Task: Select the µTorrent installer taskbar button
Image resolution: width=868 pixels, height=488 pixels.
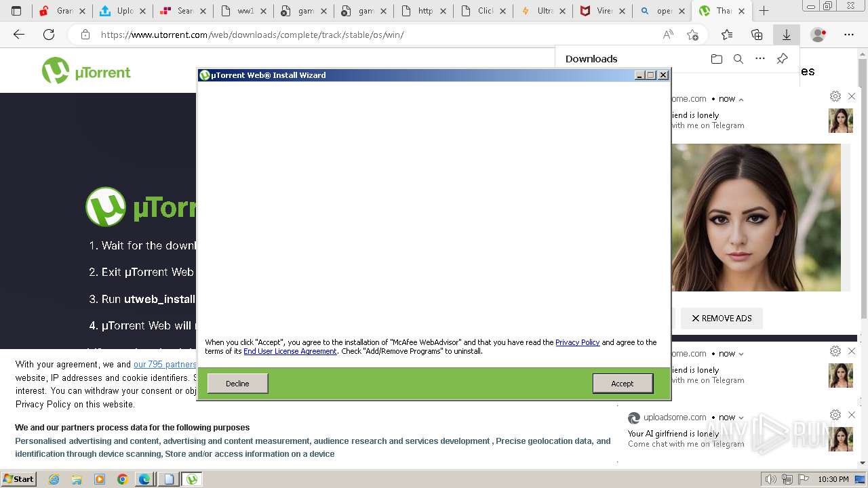Action: (192, 479)
